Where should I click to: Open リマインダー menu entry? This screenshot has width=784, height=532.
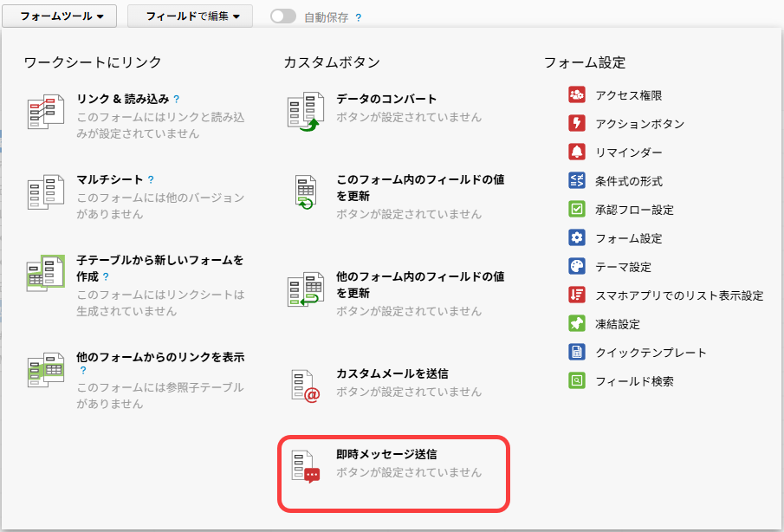tap(629, 152)
